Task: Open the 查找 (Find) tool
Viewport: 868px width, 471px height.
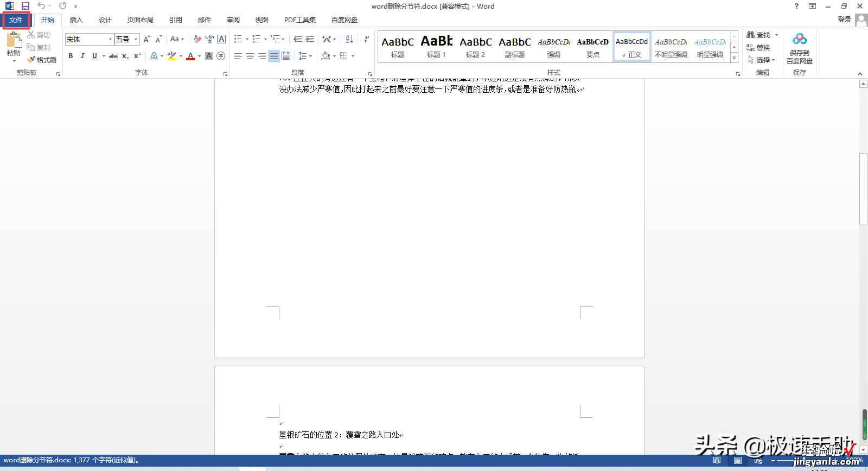Action: (x=758, y=35)
